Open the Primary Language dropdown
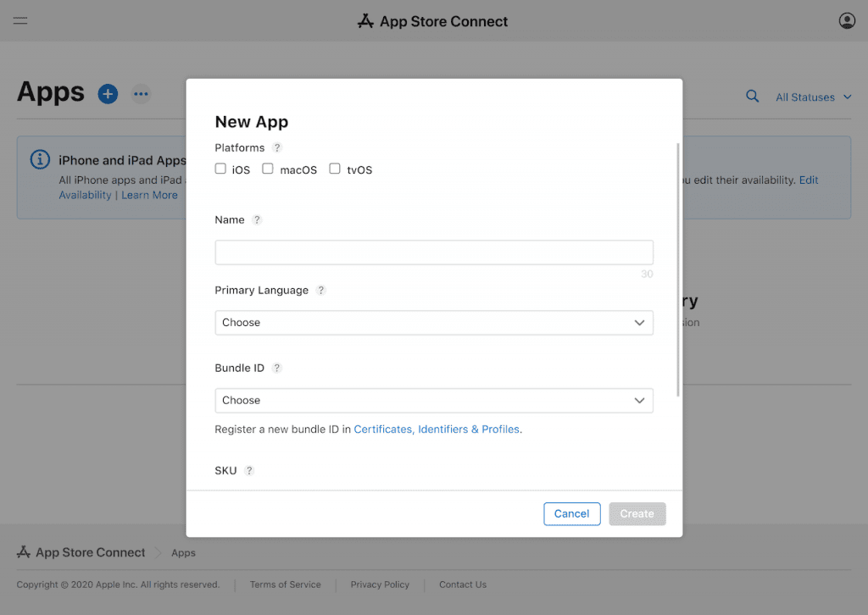Image resolution: width=868 pixels, height=615 pixels. [x=434, y=323]
